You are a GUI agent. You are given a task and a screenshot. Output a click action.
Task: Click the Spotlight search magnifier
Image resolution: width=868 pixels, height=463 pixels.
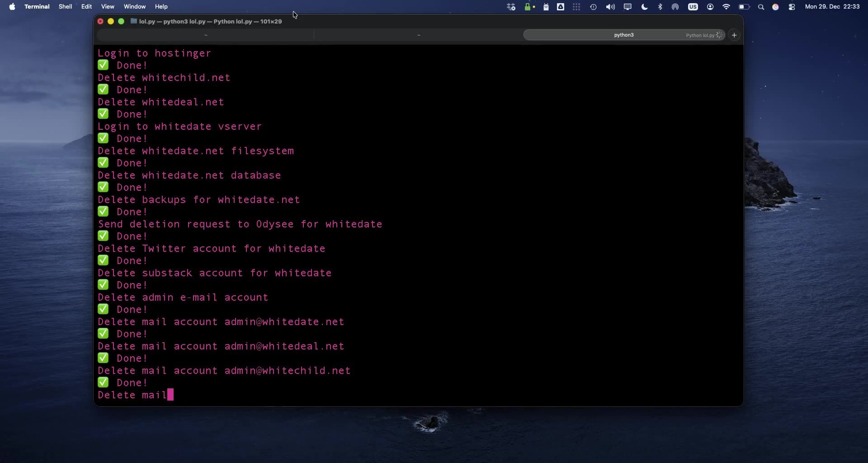761,7
